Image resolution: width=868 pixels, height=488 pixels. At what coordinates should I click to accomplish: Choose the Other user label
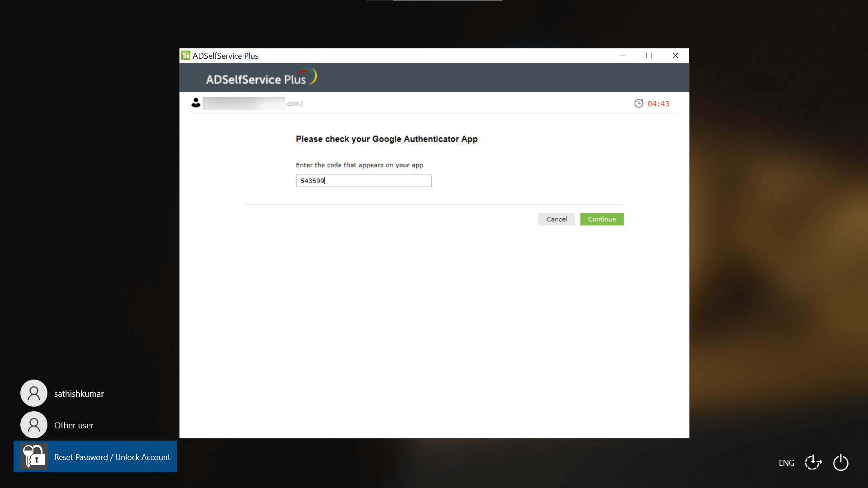74,425
